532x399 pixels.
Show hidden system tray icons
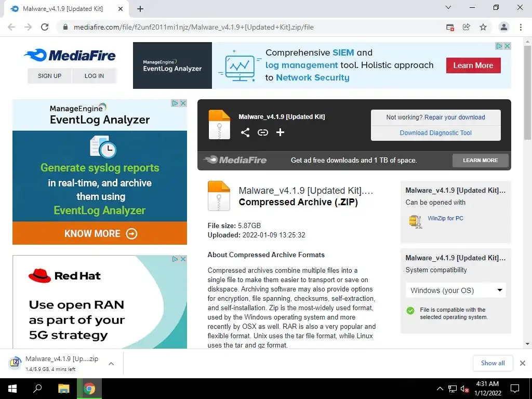(440, 389)
